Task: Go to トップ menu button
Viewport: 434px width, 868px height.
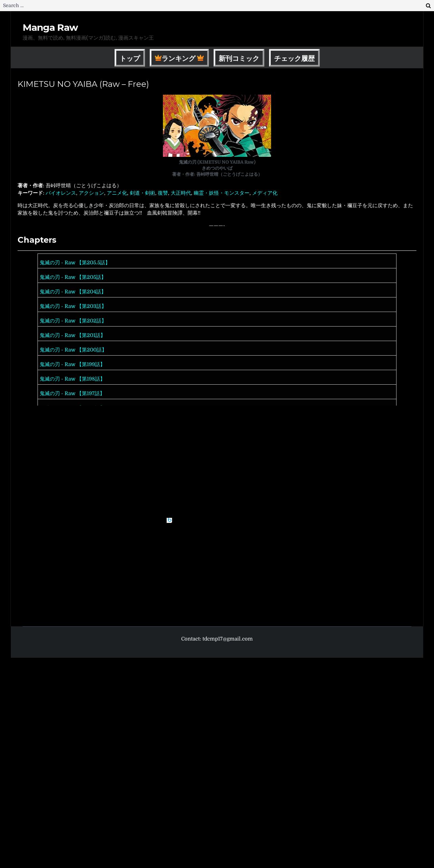Action: (x=130, y=58)
